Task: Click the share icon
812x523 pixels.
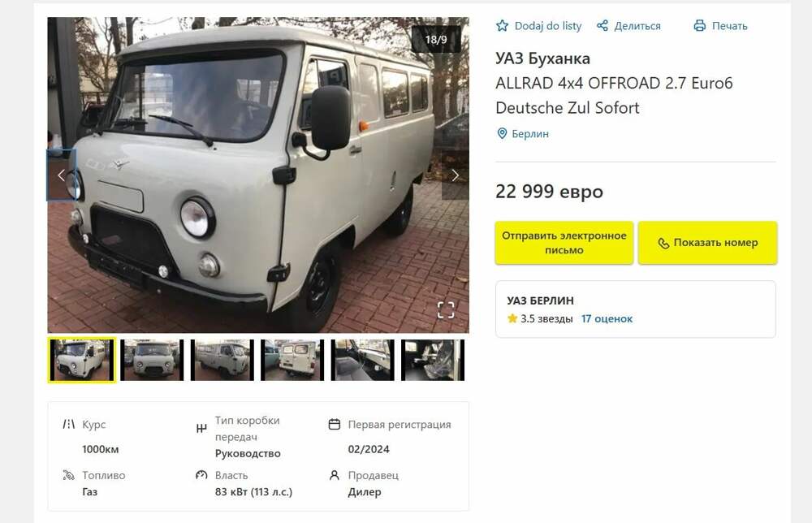Action: [x=603, y=26]
